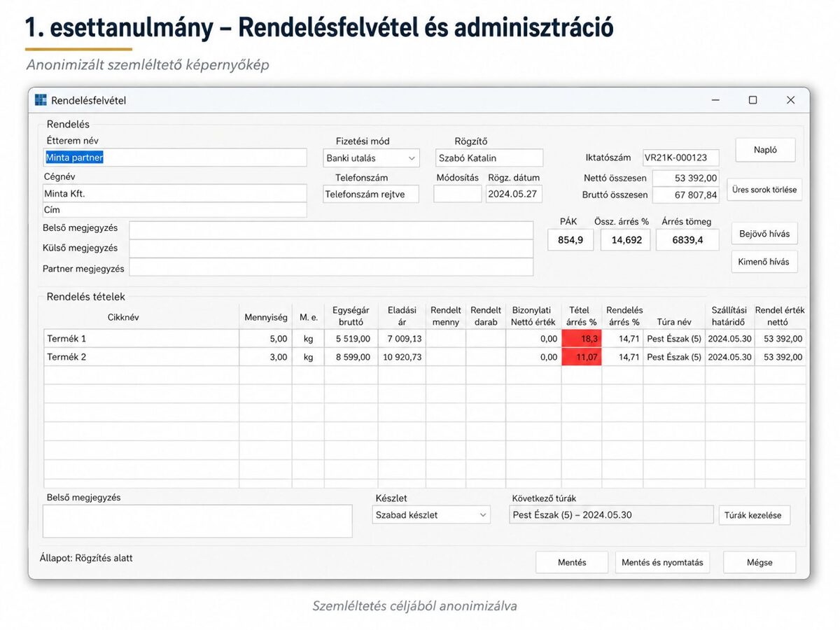
Task: Click the Árrés tömeg value box
Action: [686, 240]
